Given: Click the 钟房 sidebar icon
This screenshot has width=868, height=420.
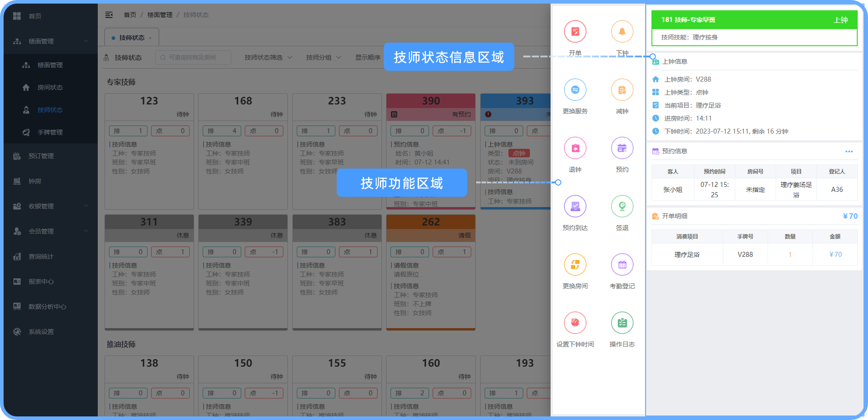Looking at the screenshot, I should 17,181.
